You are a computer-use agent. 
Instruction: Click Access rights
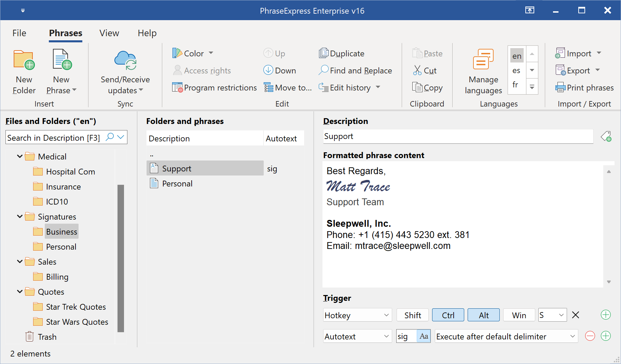click(x=202, y=70)
